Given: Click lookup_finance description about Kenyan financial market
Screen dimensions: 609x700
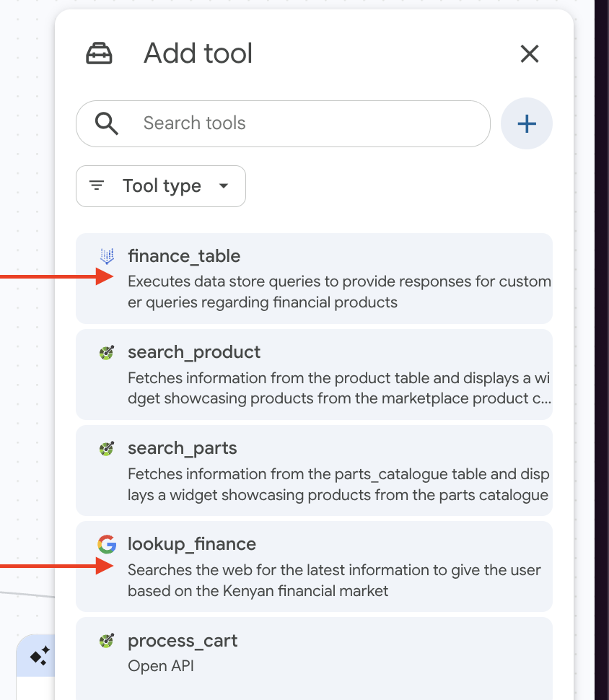Looking at the screenshot, I should pos(334,580).
